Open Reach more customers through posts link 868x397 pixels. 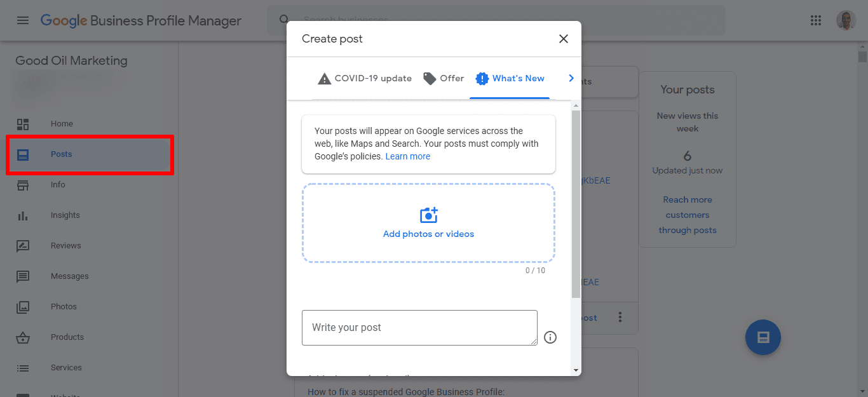coord(688,215)
